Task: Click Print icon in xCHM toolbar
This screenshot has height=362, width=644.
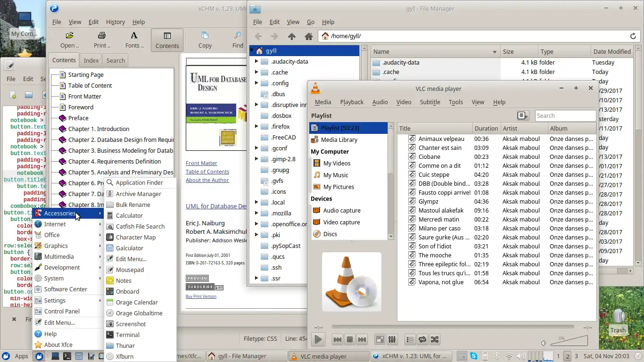Action: tap(102, 35)
